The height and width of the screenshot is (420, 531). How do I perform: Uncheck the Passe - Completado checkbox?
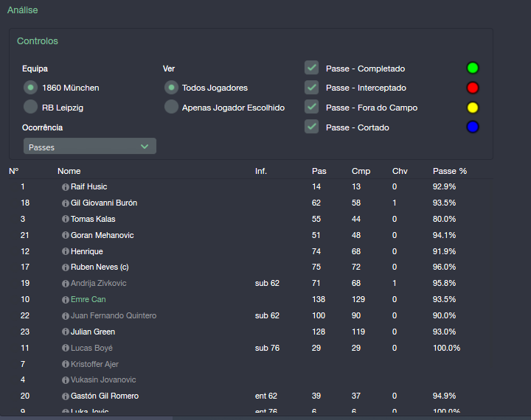click(311, 68)
